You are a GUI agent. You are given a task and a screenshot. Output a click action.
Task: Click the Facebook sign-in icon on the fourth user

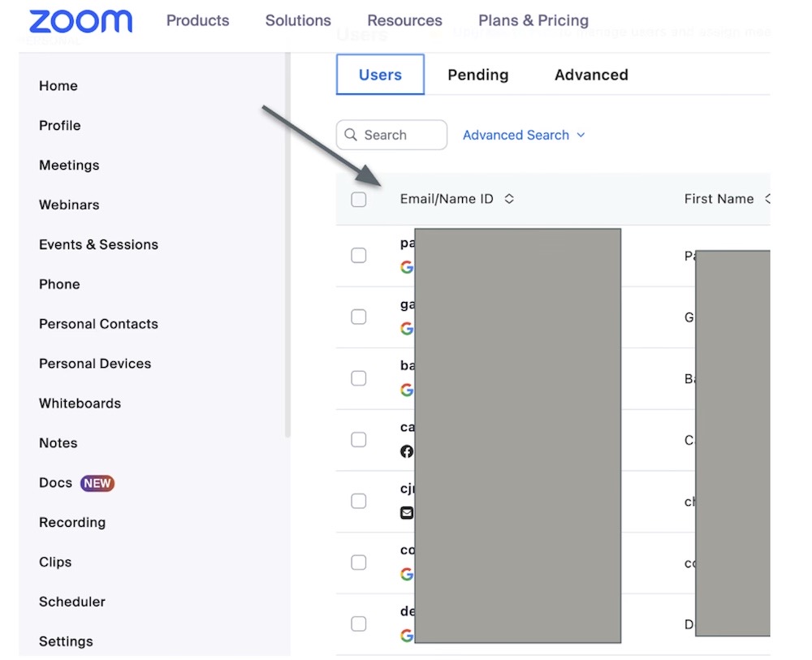(x=407, y=451)
